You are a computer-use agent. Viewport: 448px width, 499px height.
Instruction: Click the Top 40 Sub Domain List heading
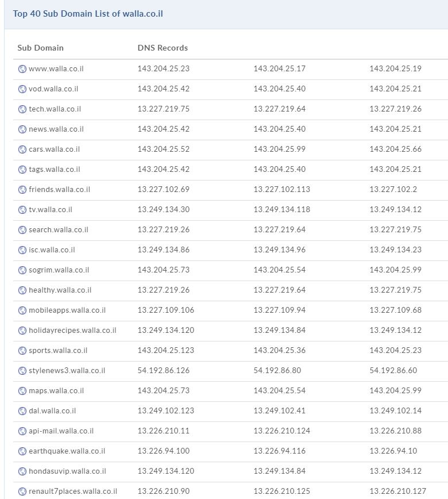coord(88,14)
